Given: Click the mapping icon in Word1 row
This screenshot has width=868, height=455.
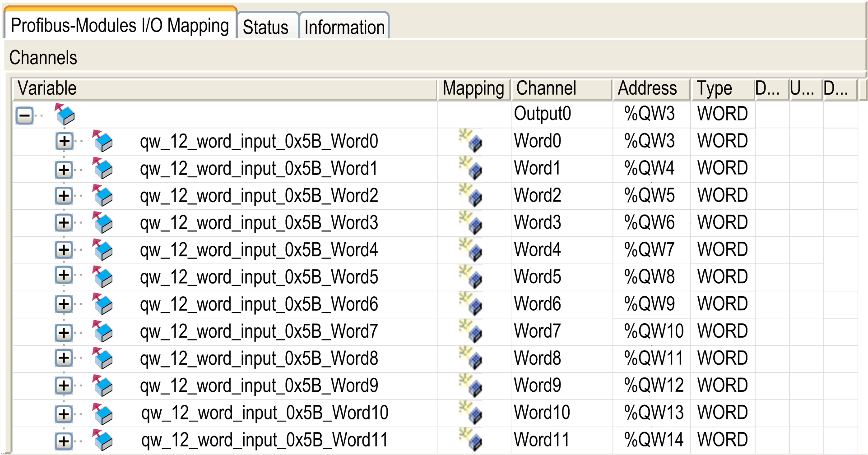Looking at the screenshot, I should [471, 167].
